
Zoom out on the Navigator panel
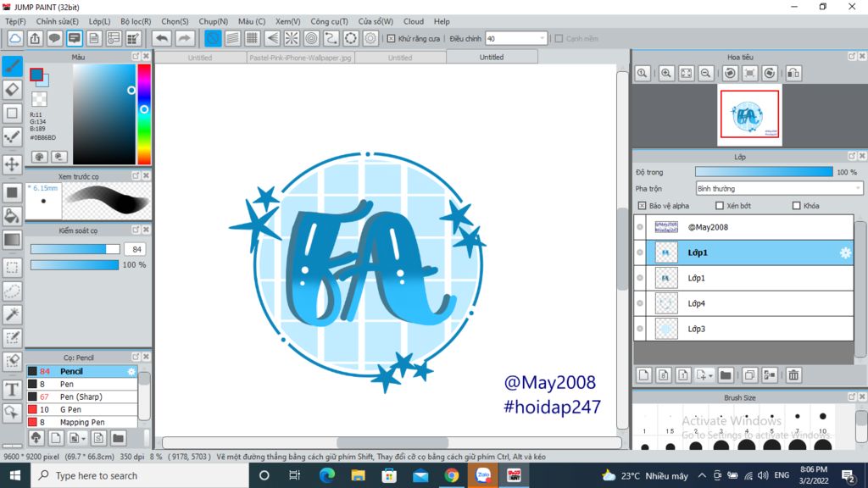coord(706,73)
